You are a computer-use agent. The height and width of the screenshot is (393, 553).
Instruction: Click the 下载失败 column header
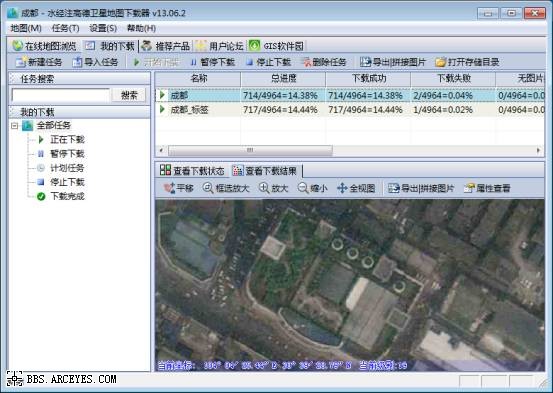point(454,79)
